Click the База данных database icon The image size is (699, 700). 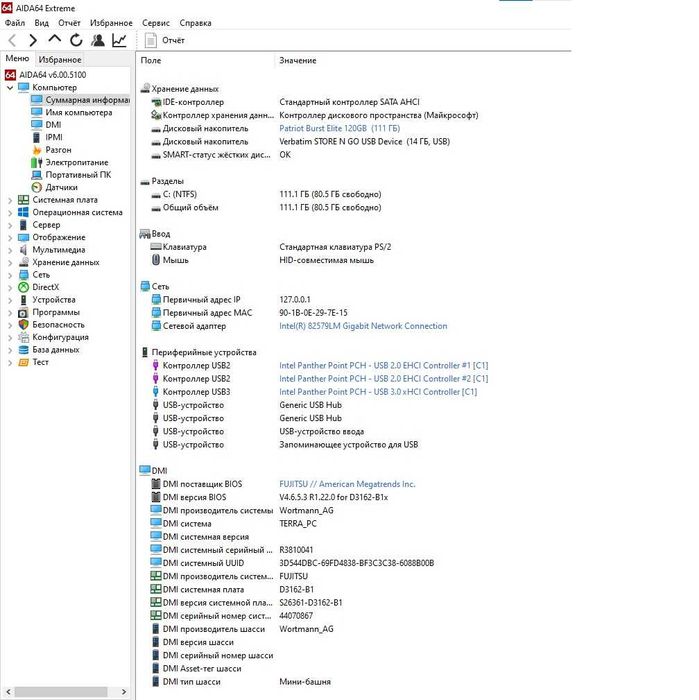click(23, 350)
